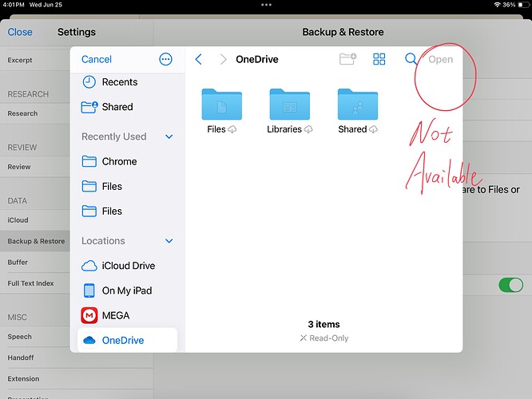Viewport: 532px width, 399px height.
Task: Tap the Wi-Fi status icon
Action: click(x=497, y=5)
